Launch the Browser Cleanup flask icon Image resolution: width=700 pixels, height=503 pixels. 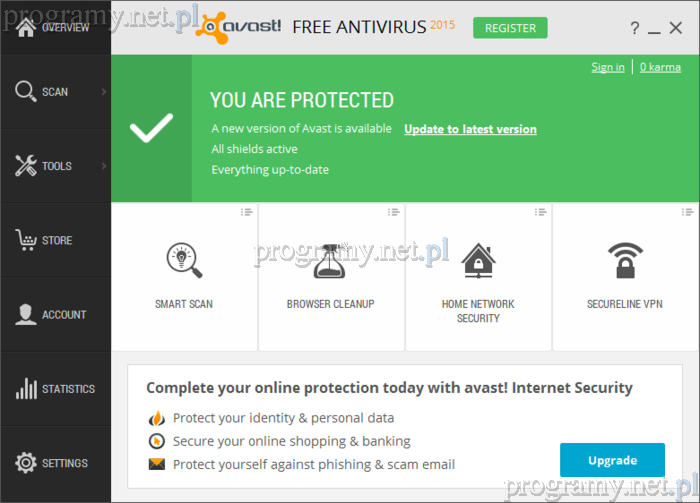pyautogui.click(x=331, y=260)
